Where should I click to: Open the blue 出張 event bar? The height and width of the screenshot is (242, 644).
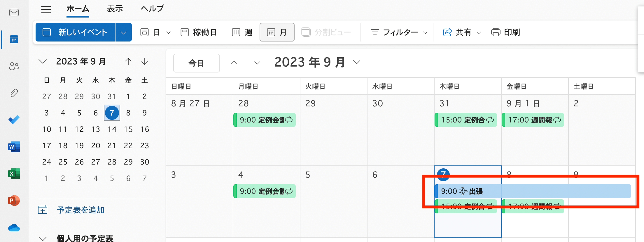pyautogui.click(x=533, y=191)
